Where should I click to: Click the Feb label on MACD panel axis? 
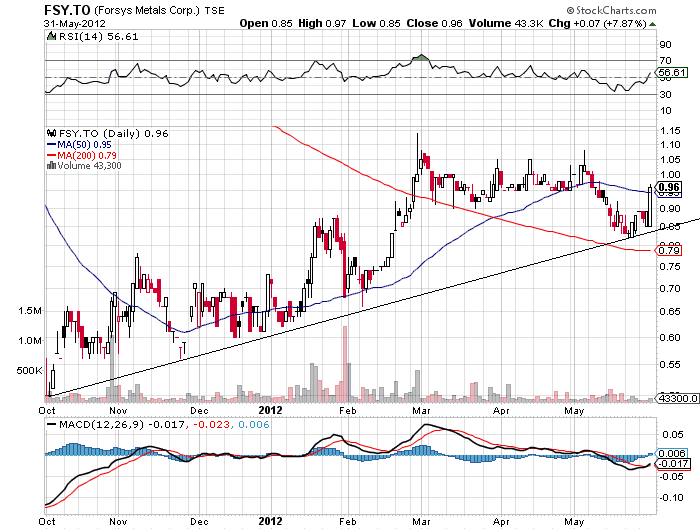click(x=348, y=522)
